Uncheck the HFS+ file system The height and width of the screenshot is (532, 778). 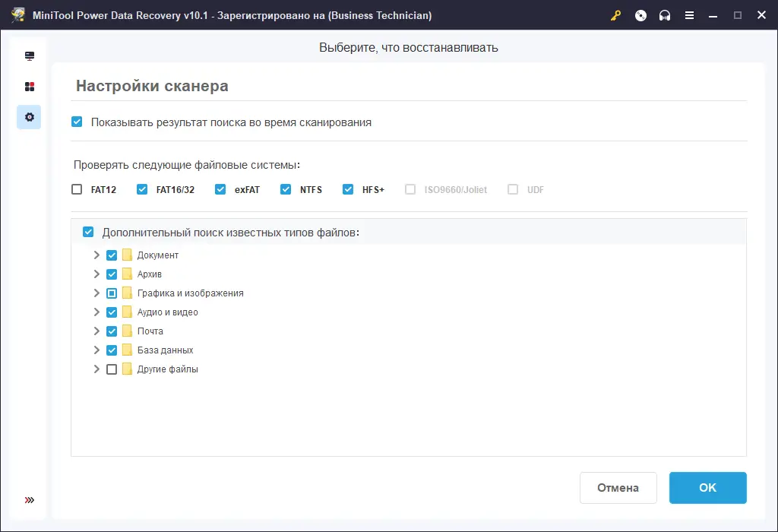pyautogui.click(x=348, y=189)
